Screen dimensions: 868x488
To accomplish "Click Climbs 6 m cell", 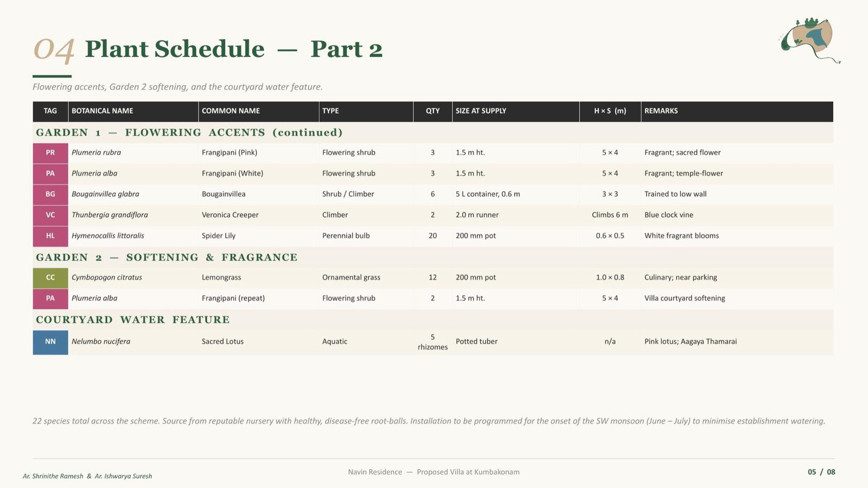I will coord(610,215).
